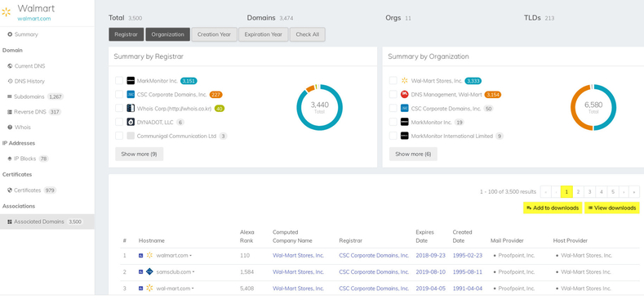The width and height of the screenshot is (644, 300).
Task: Click the Certificates globe icon in sidebar
Action: [10, 190]
